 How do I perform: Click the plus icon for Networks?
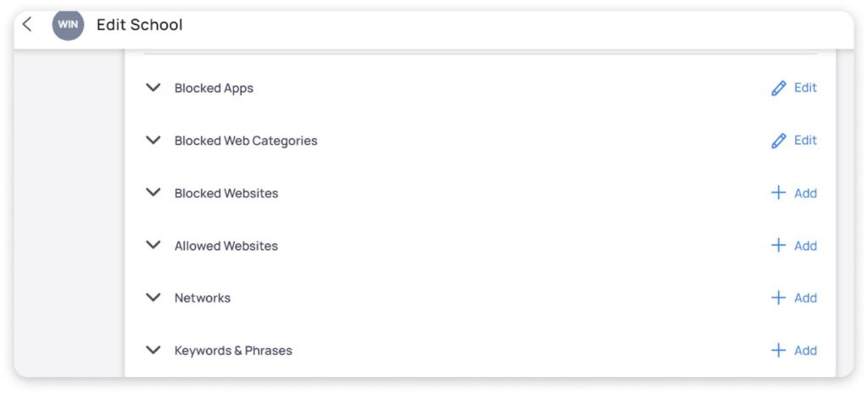tap(778, 298)
